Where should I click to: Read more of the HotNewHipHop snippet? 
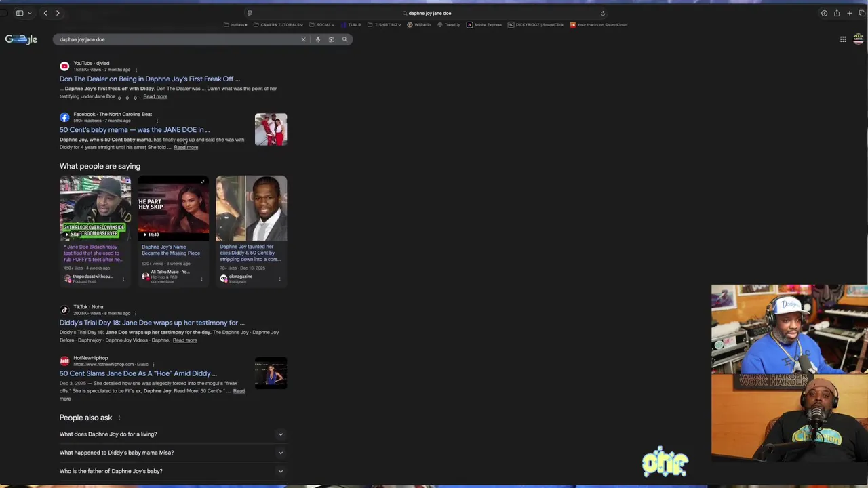pos(239,391)
